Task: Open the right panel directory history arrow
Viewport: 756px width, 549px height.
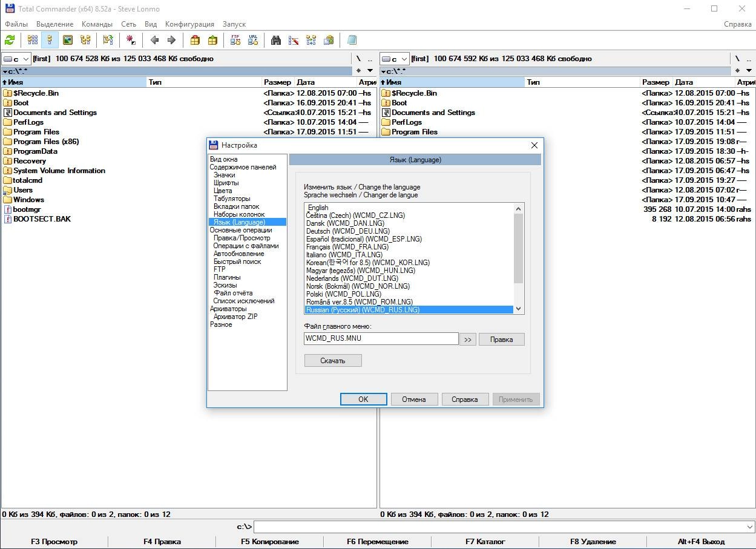Action: [749, 71]
